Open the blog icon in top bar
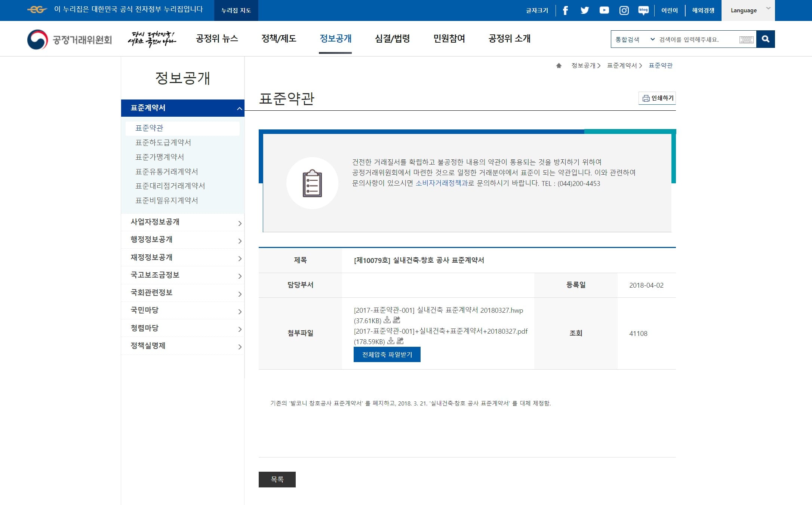Image resolution: width=812 pixels, height=505 pixels. (x=643, y=10)
